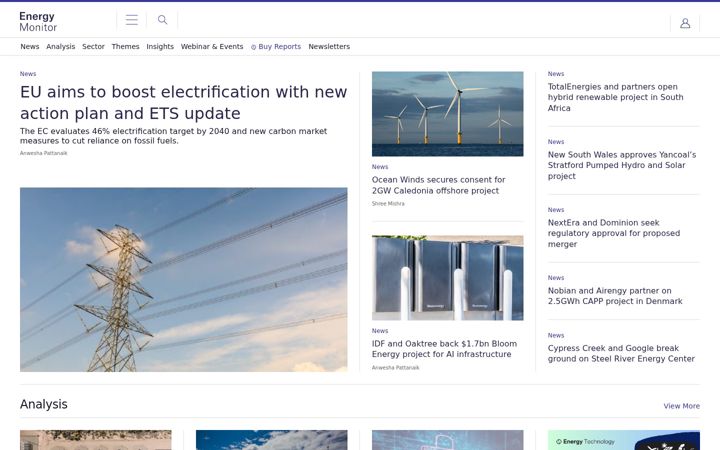Click News tag above EU headline
The height and width of the screenshot is (450, 720).
point(28,73)
